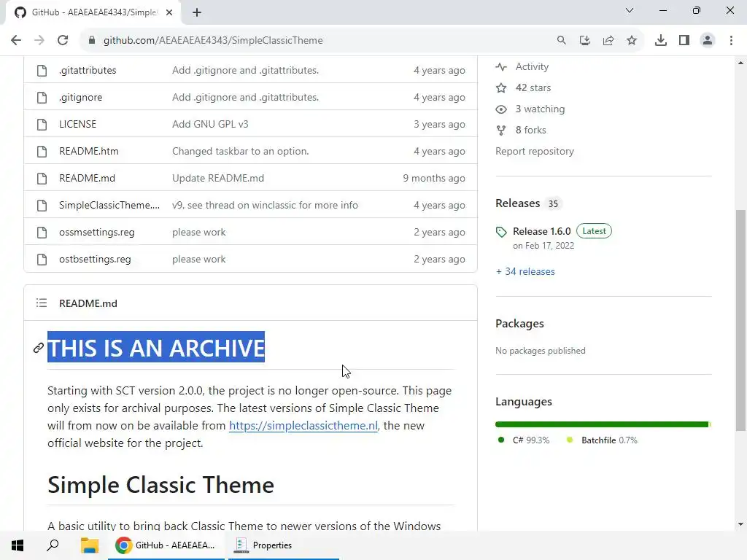Open taskbar search magnifier
The height and width of the screenshot is (560, 747).
coord(53,545)
